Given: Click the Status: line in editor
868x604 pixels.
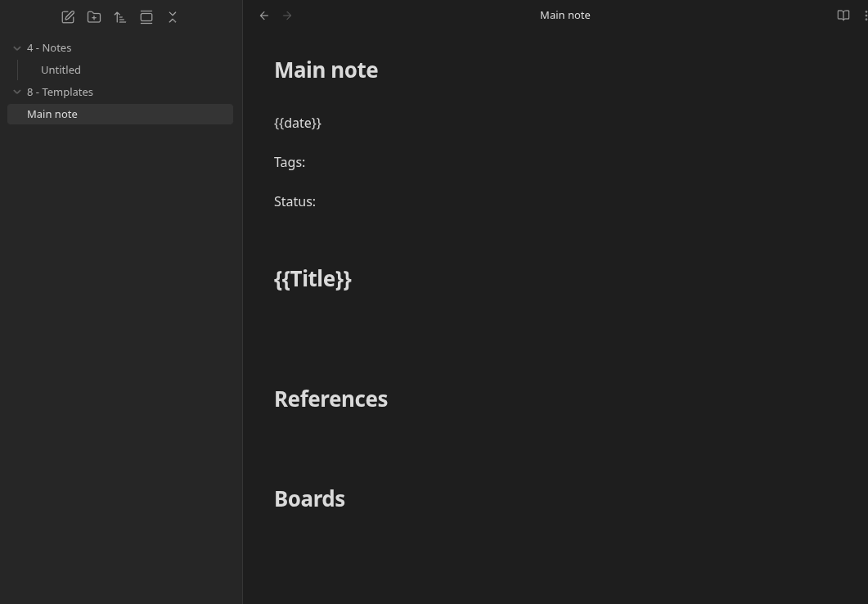Looking at the screenshot, I should coord(295,201).
